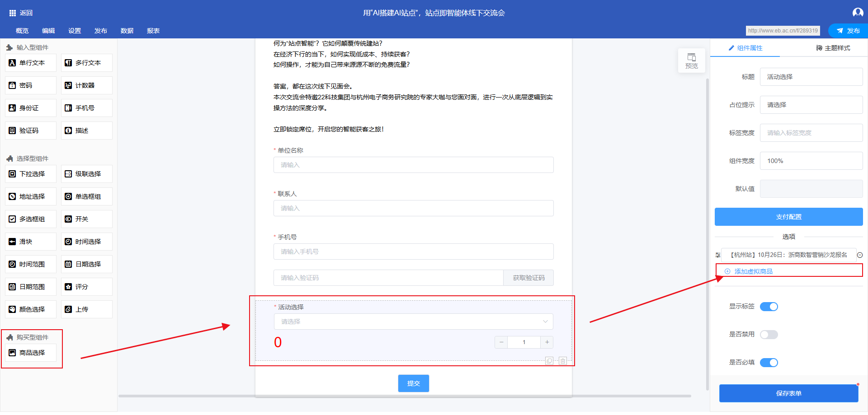Click the remove option minus icon
The height and width of the screenshot is (415, 868).
click(x=860, y=255)
